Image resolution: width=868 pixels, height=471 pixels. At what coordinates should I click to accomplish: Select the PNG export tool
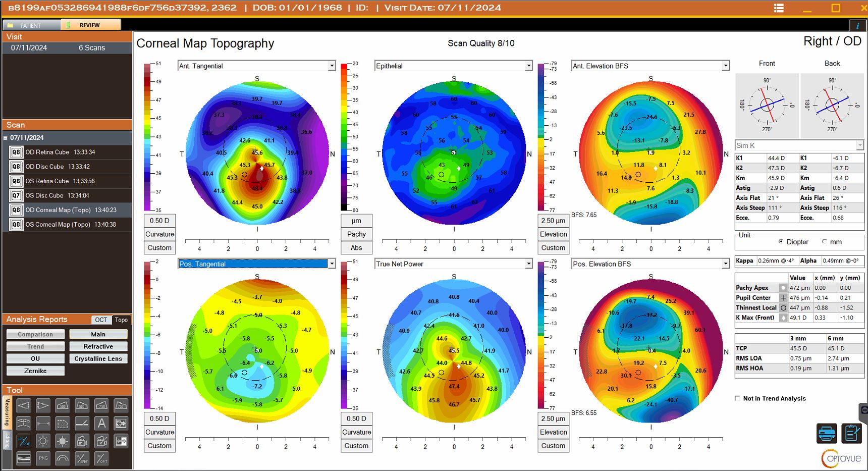coord(43,458)
